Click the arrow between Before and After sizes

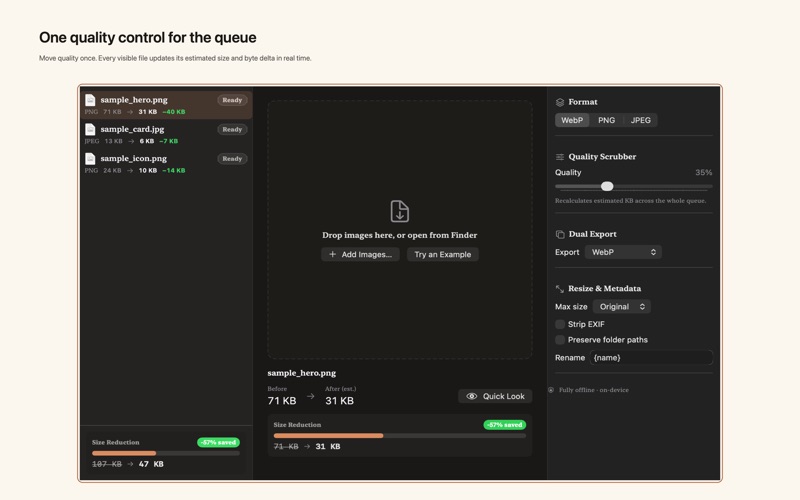click(x=310, y=396)
